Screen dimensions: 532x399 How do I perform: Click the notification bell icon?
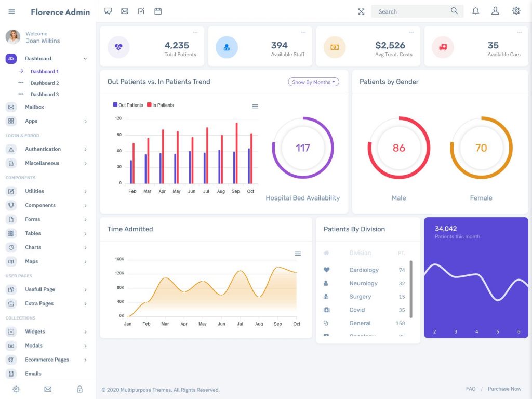tap(475, 10)
